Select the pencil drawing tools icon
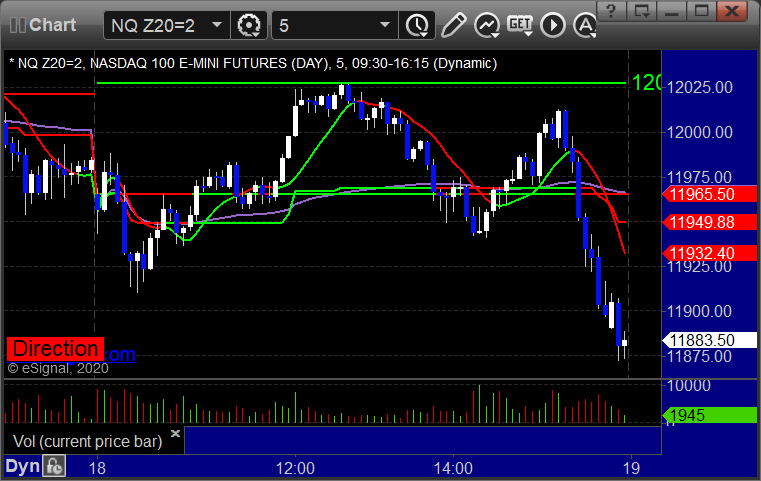Screen dimensions: 761x481 (x=453, y=25)
